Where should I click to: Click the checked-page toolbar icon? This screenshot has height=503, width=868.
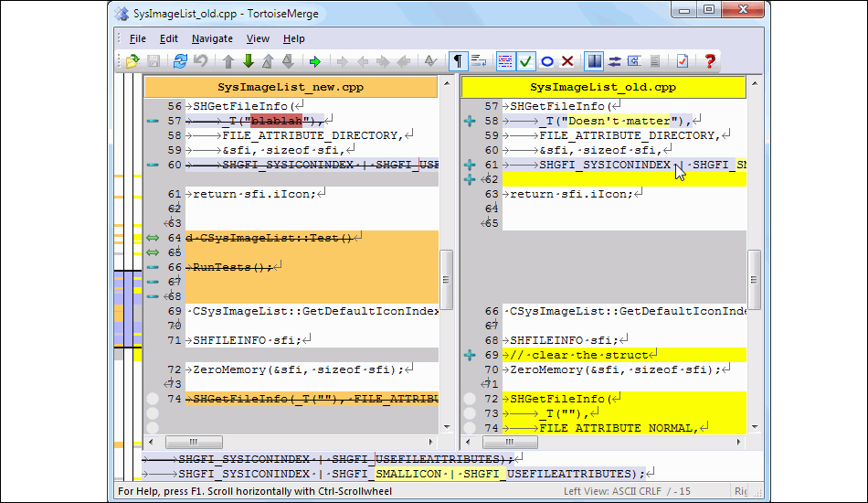tap(682, 61)
